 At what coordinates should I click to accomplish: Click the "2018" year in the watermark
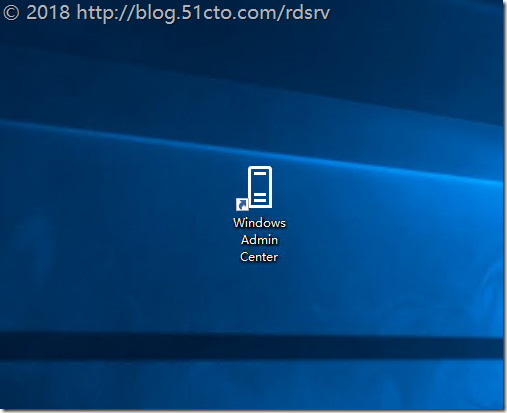click(x=48, y=13)
